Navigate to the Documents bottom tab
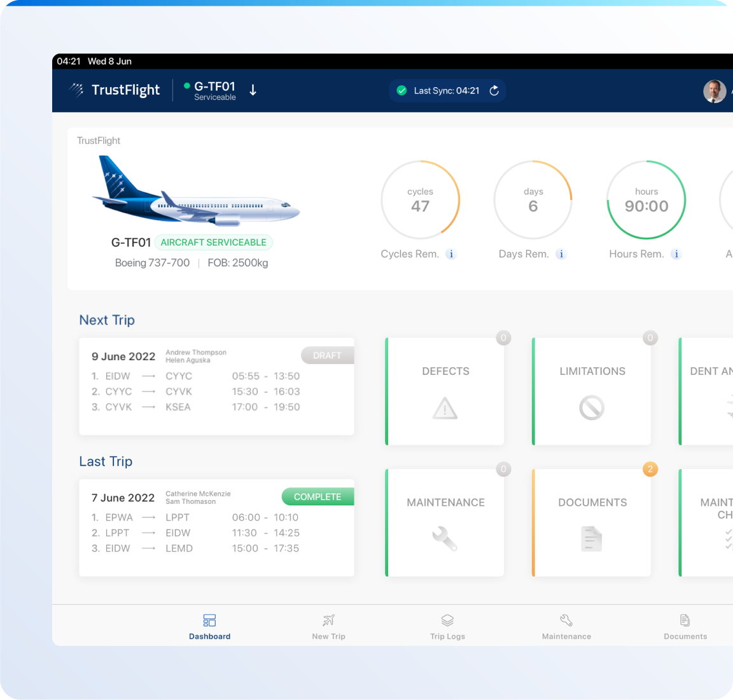733x700 pixels. pyautogui.click(x=685, y=626)
